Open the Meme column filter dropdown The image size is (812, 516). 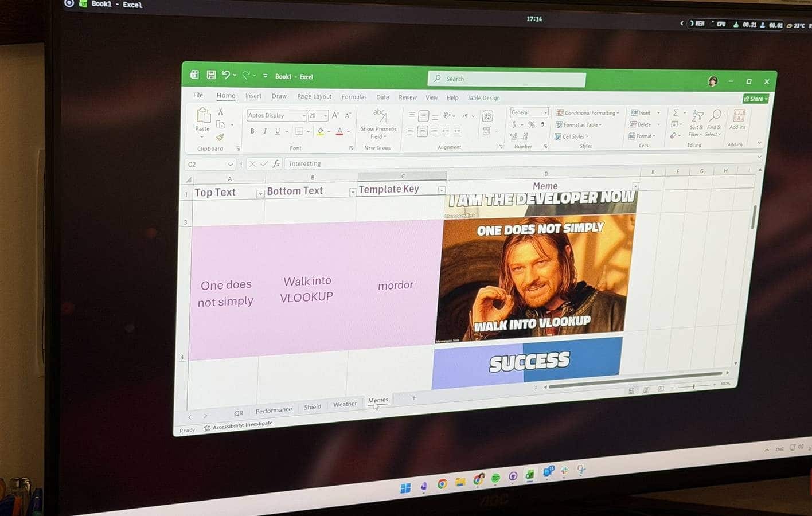point(635,186)
